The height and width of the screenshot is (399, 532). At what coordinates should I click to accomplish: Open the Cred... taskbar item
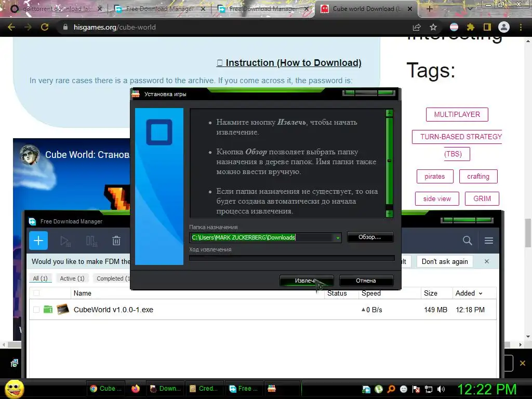204,389
